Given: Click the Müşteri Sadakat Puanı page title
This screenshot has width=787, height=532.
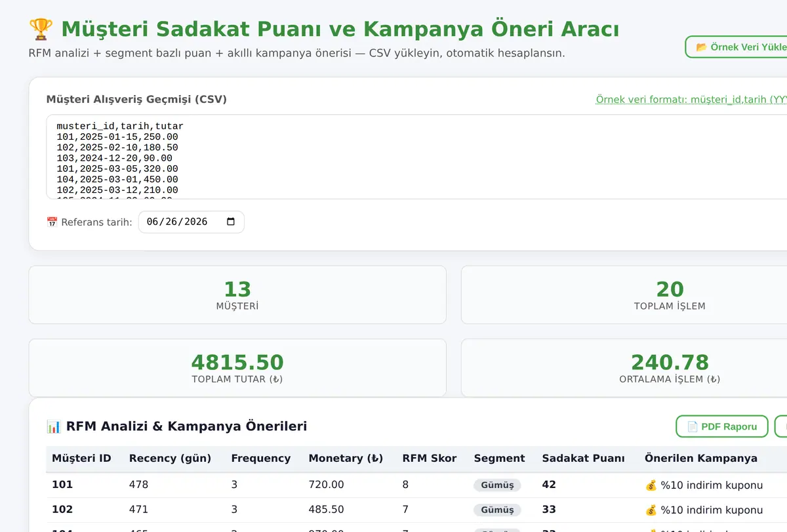Looking at the screenshot, I should 340,30.
